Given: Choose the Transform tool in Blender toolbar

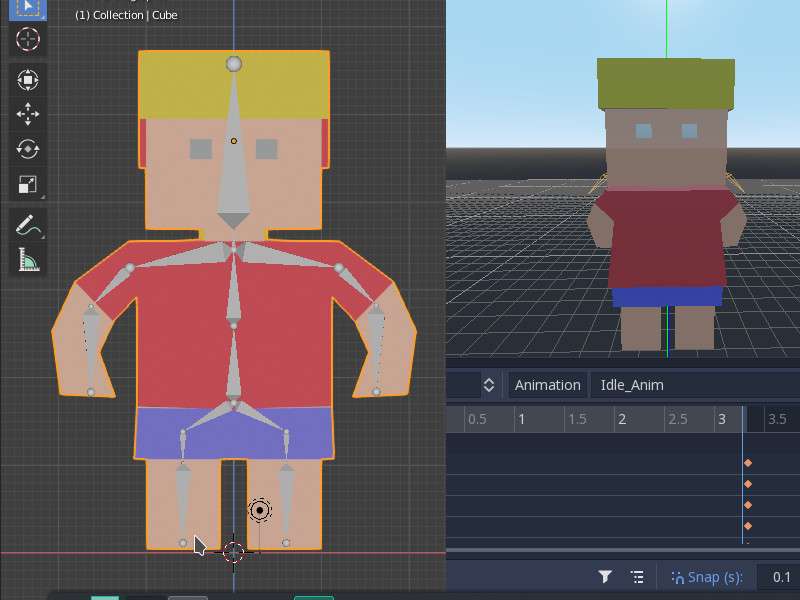Looking at the screenshot, I should 28,80.
